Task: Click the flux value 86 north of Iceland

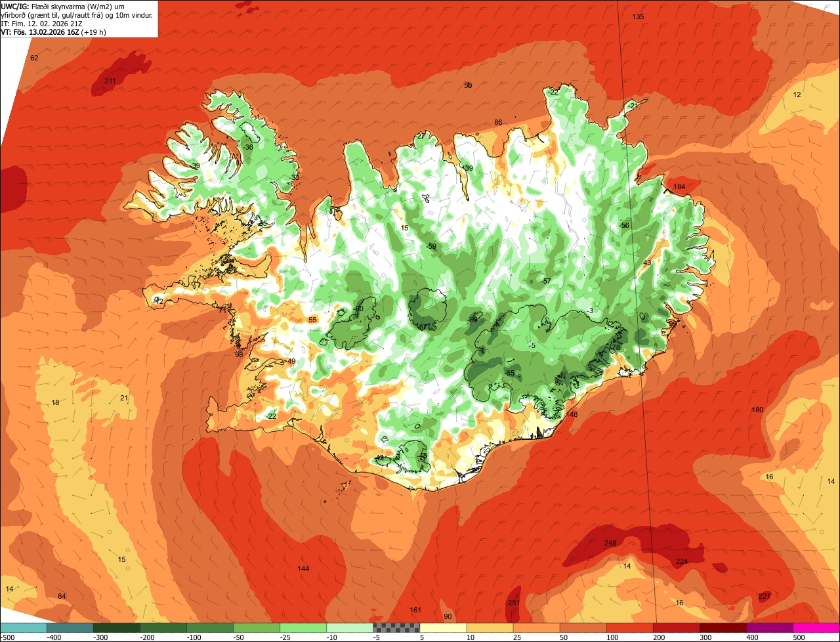Action: tap(498, 122)
